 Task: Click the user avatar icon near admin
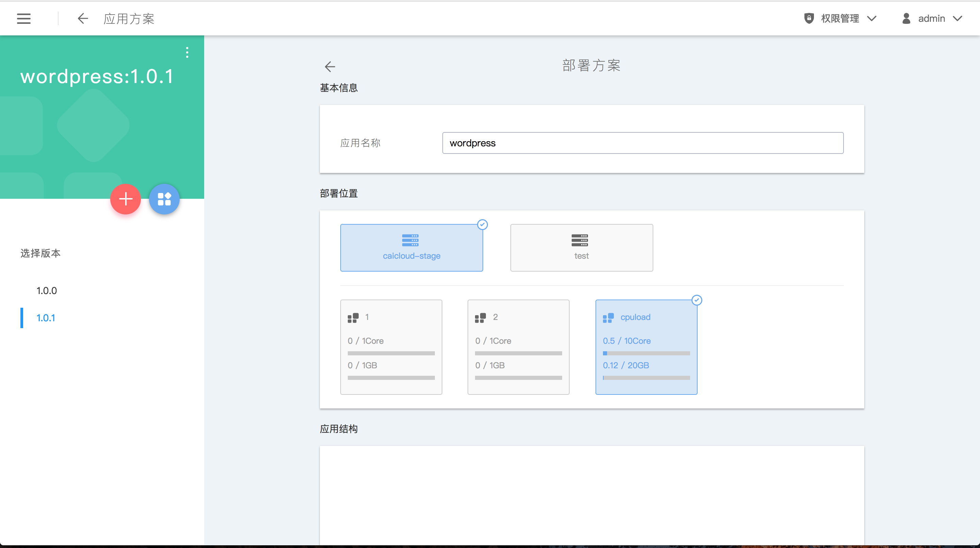point(906,18)
